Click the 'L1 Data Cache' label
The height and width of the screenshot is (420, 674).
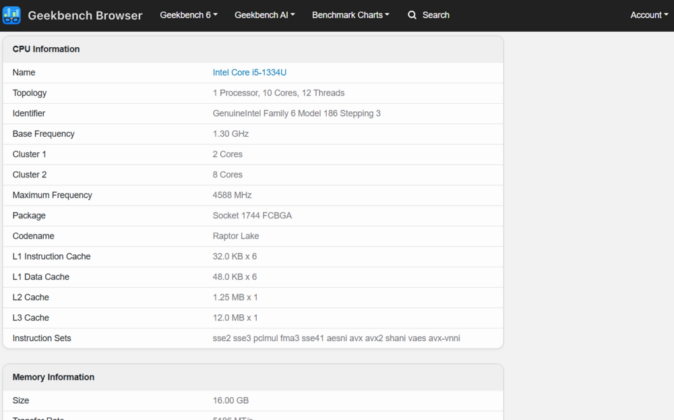[x=41, y=277]
